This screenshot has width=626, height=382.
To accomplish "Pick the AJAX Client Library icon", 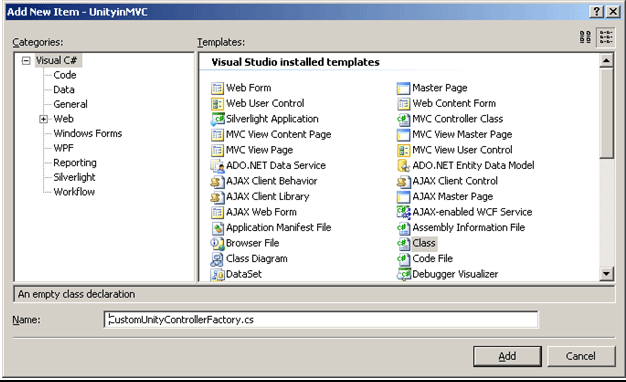I will (217, 197).
